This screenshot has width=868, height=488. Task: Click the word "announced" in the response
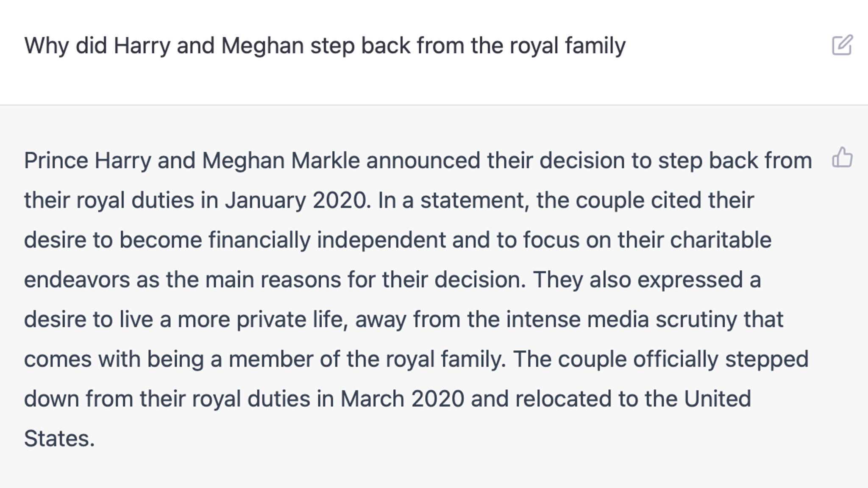tap(423, 161)
